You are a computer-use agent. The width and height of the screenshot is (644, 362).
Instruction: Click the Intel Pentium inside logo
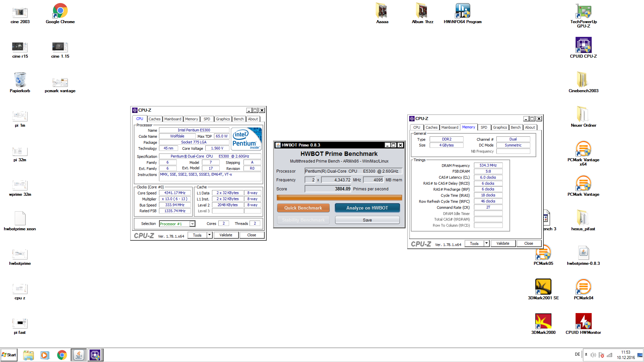coord(247,139)
